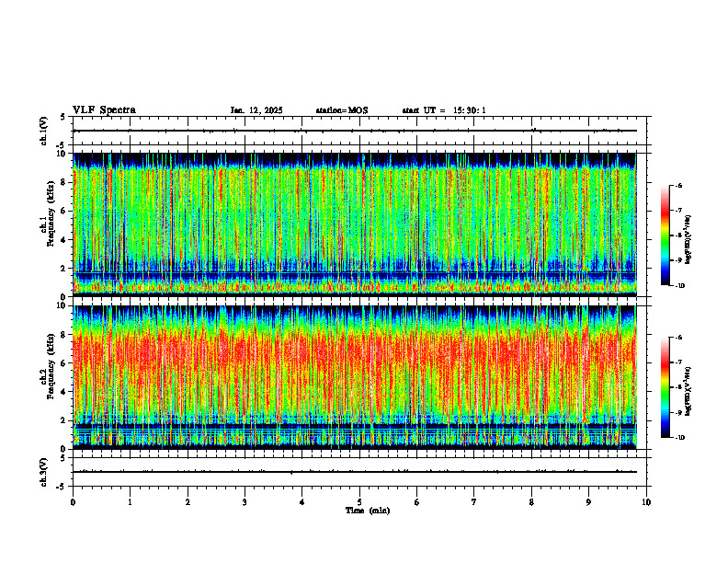The width and height of the screenshot is (728, 563).
Task: Click the ch.1 spectrogram color scale bar
Action: 665,236
